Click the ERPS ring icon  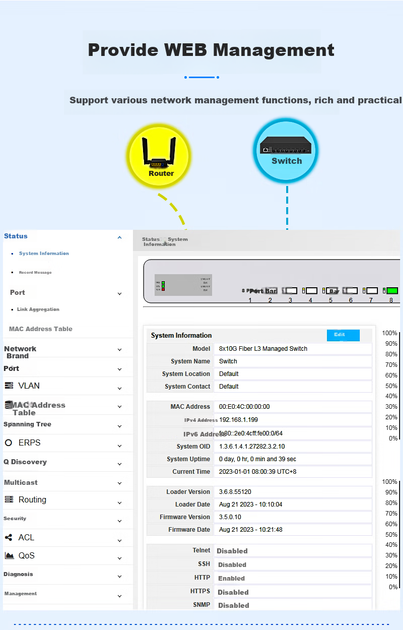coord(8,443)
